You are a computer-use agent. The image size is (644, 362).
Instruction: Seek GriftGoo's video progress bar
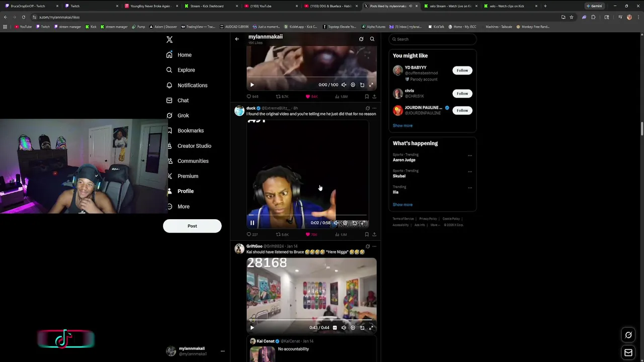(311, 320)
